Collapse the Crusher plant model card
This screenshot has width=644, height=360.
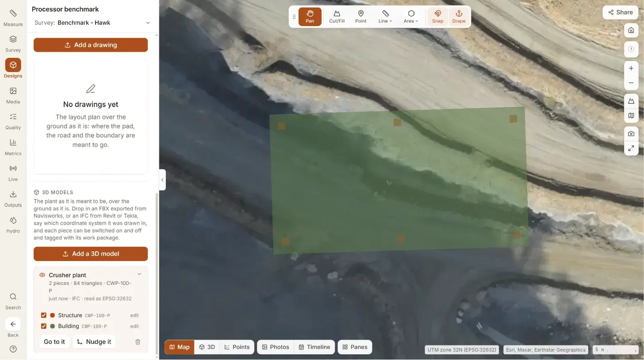(x=139, y=274)
